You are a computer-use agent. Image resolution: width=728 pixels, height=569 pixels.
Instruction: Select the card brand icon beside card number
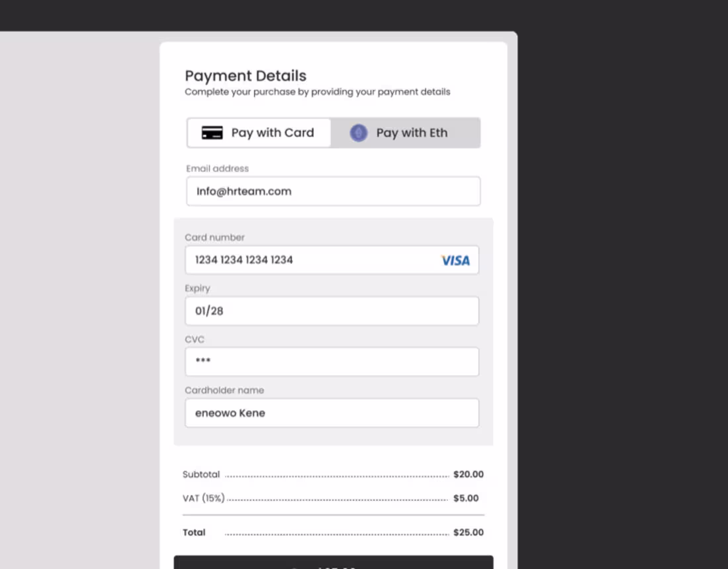(x=455, y=260)
